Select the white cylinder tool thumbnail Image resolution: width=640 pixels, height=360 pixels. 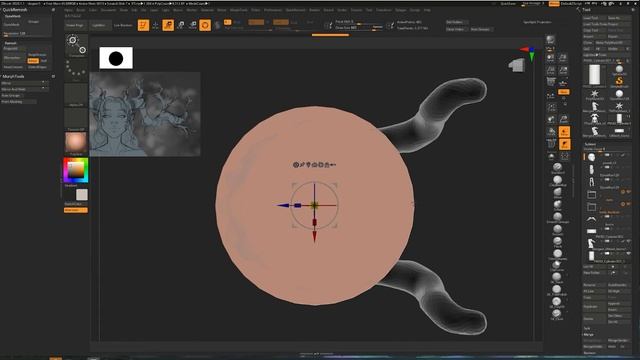pos(594,75)
